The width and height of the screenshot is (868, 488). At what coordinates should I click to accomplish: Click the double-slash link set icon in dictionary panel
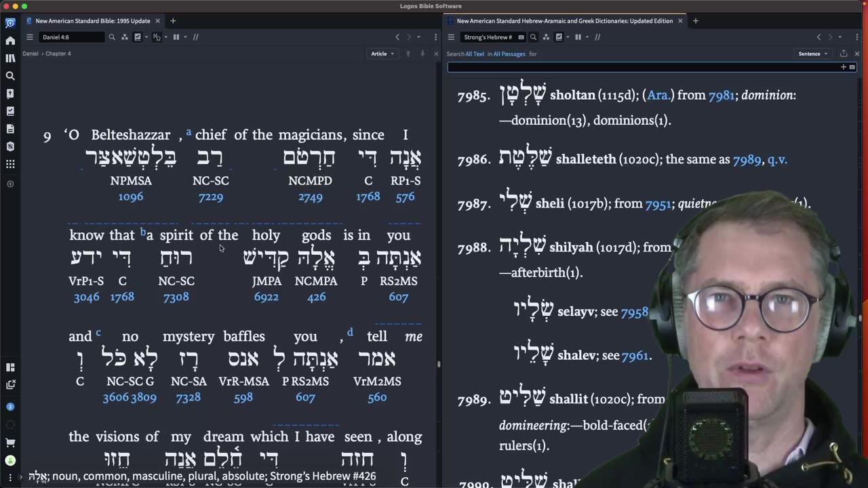597,37
